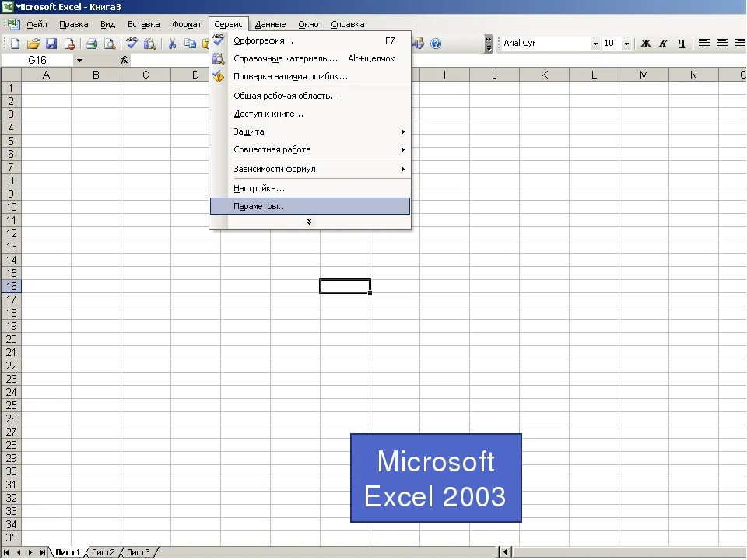Viewport: 747px width, 560px height.
Task: Toggle italic formatting (К button)
Action: coord(664,44)
